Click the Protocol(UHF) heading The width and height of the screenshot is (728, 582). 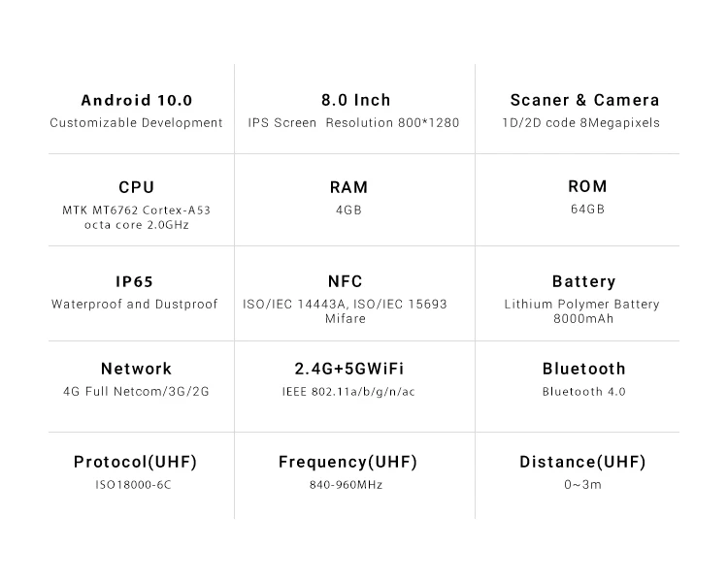point(136,462)
